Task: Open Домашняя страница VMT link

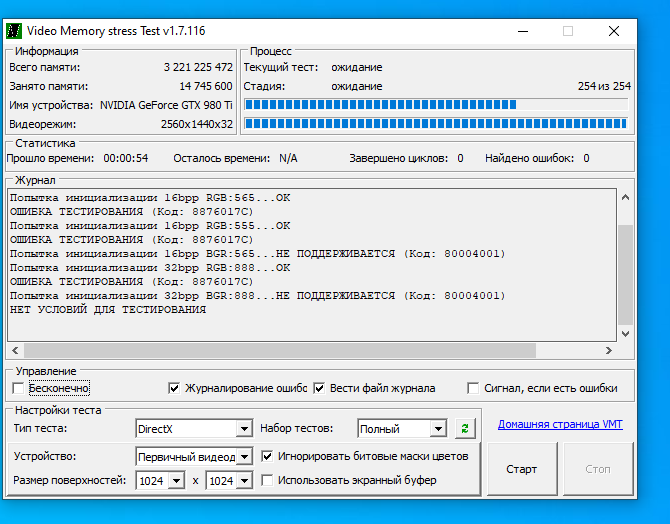Action: pyautogui.click(x=560, y=425)
